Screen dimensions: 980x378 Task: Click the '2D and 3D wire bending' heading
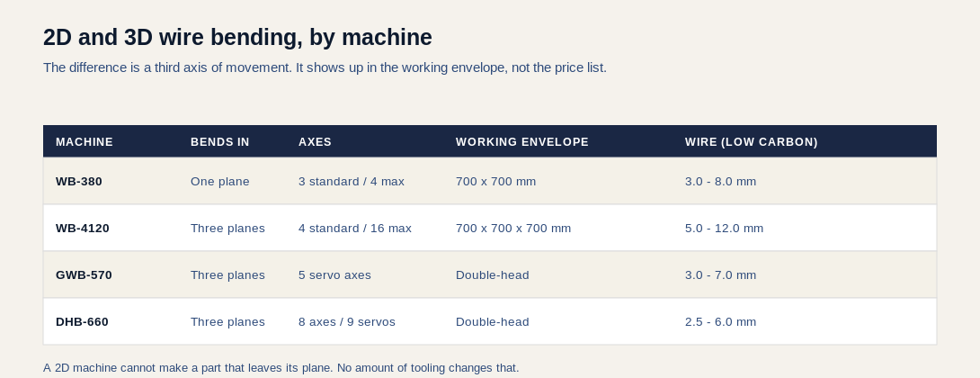point(237,38)
